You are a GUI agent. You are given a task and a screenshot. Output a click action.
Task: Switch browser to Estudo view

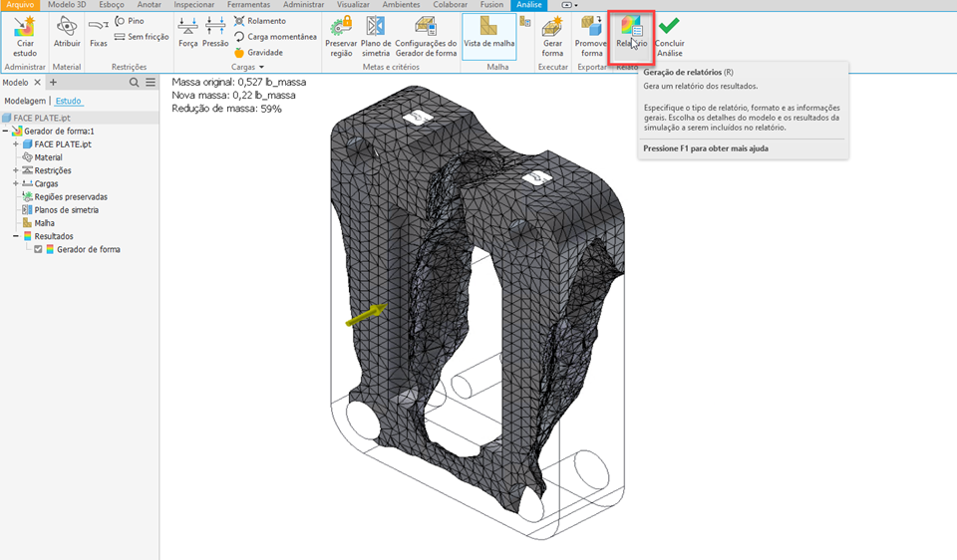pyautogui.click(x=68, y=101)
